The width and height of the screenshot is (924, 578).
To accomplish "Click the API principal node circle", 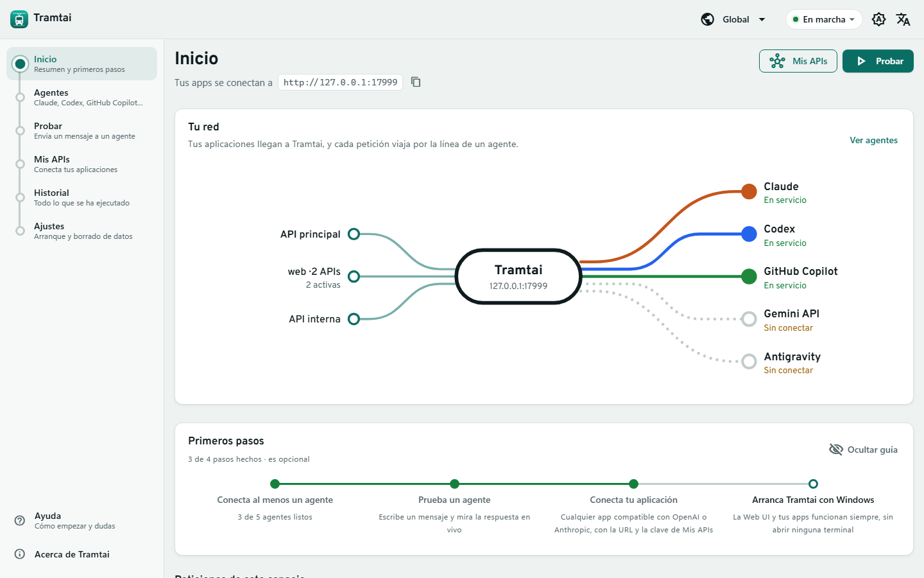I will click(354, 234).
